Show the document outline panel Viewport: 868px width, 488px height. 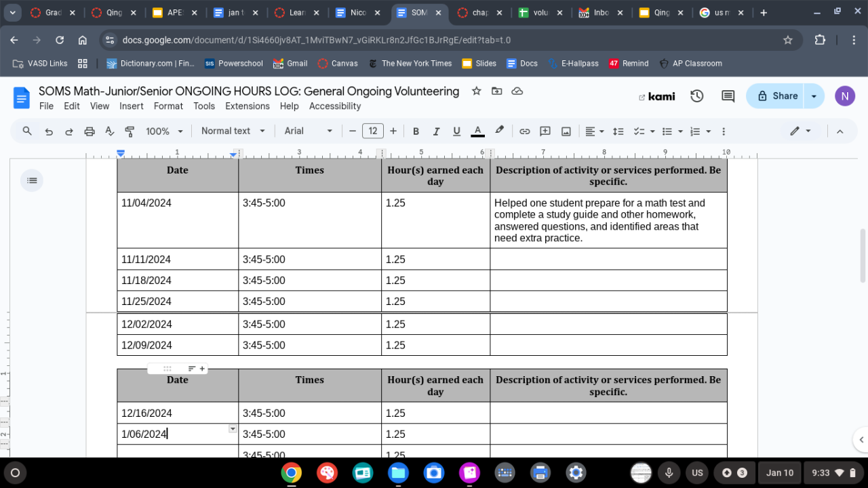[32, 180]
